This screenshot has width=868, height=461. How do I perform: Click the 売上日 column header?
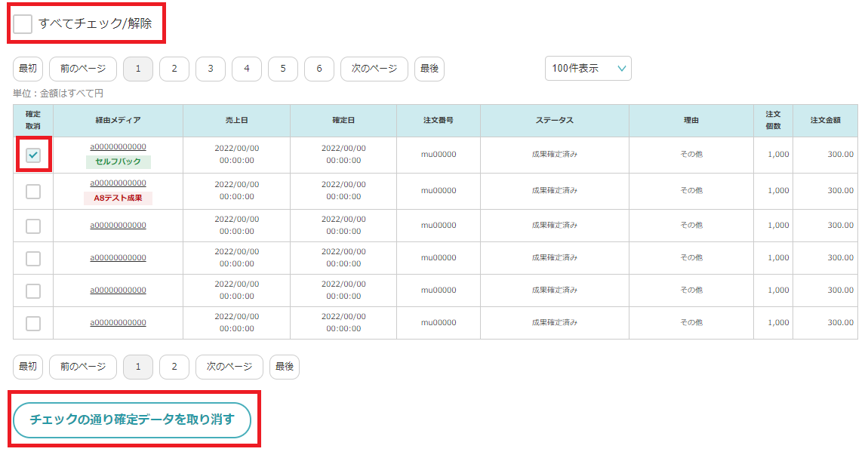point(236,121)
